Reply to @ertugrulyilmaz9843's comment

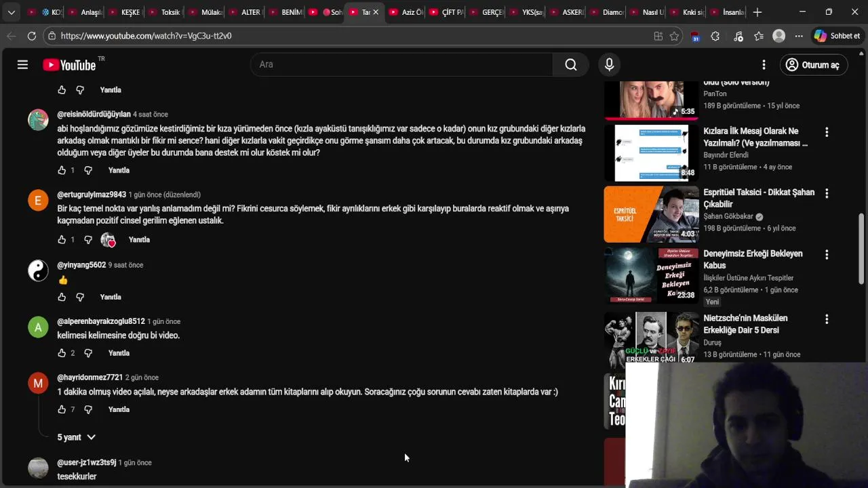tap(139, 240)
